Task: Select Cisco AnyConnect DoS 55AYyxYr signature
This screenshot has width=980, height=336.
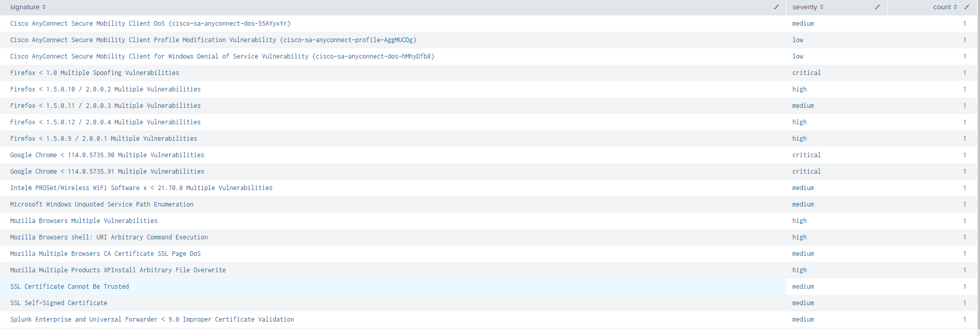Action: (x=150, y=24)
